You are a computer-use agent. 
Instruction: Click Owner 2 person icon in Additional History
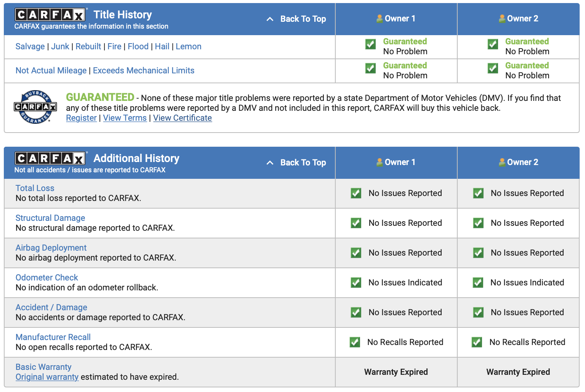tap(502, 162)
